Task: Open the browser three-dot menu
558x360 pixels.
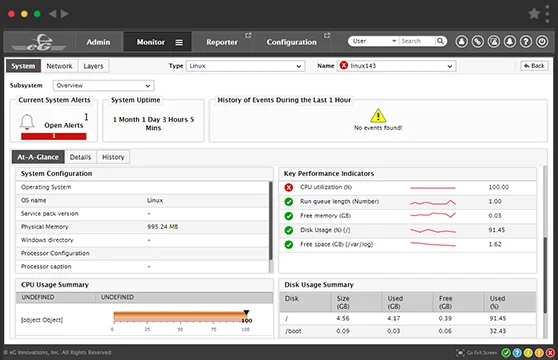Action: 547,14
